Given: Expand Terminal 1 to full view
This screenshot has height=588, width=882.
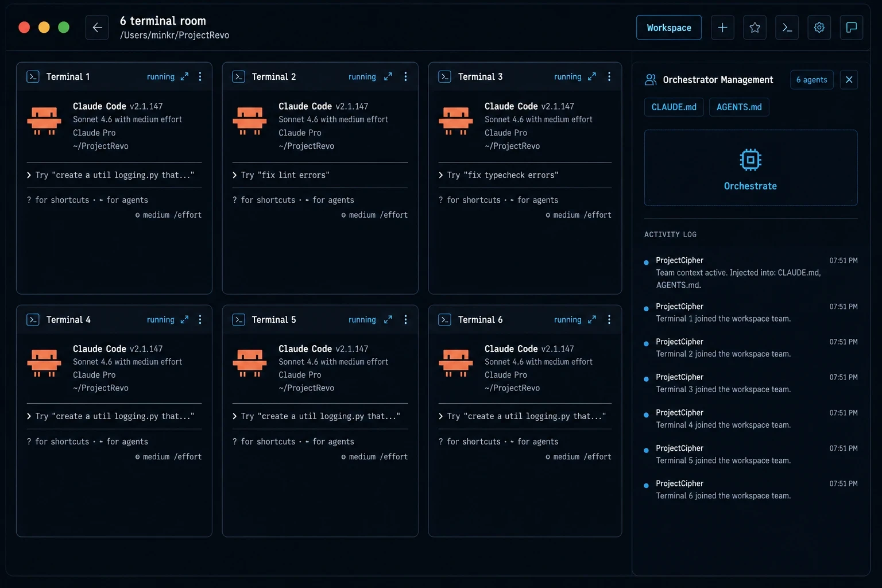Looking at the screenshot, I should pyautogui.click(x=184, y=76).
